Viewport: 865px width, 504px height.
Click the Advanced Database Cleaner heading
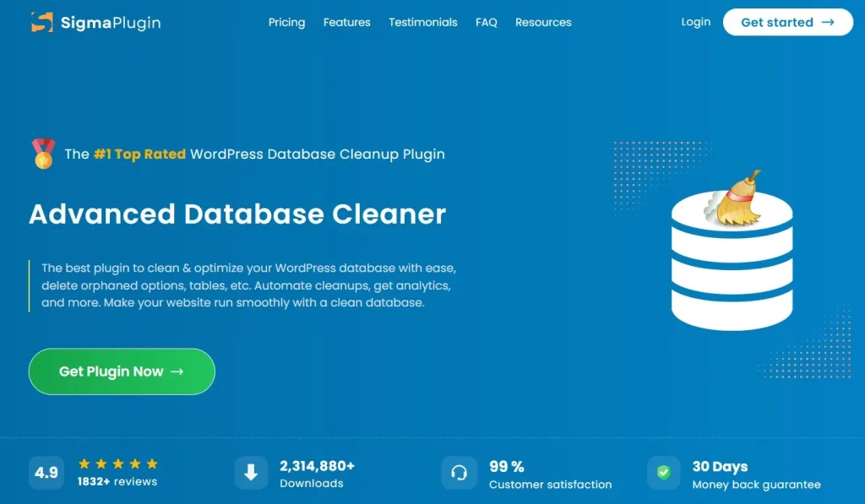(x=237, y=214)
